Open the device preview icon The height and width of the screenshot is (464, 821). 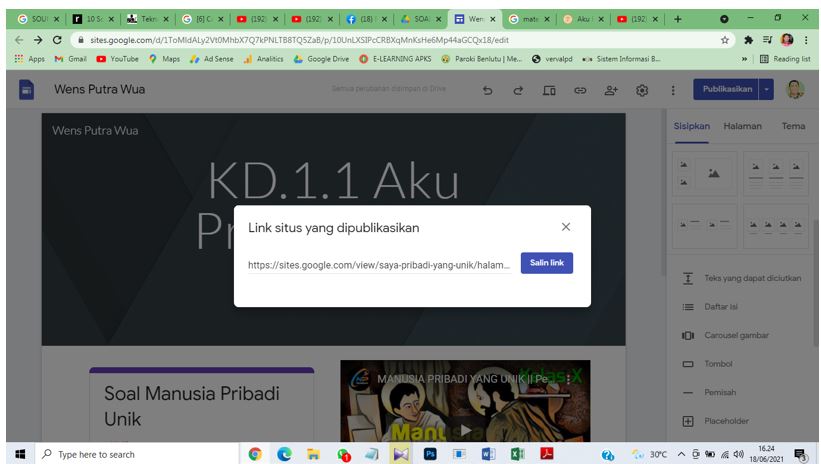pyautogui.click(x=549, y=90)
